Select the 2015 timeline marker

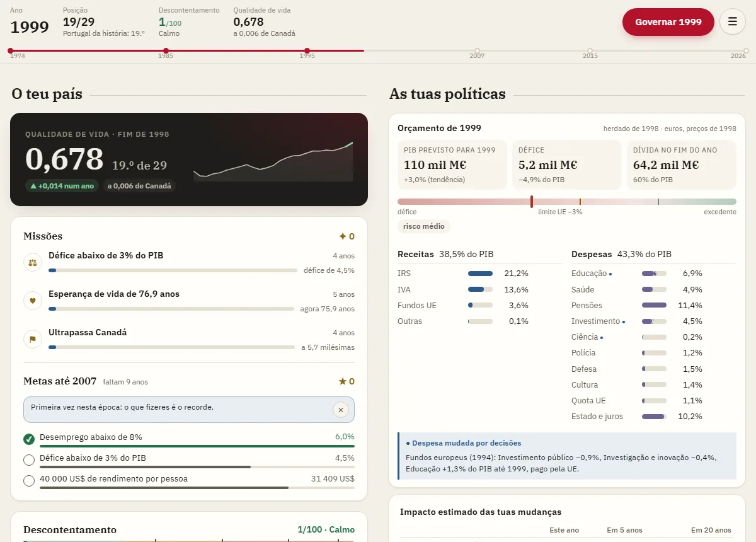[590, 50]
